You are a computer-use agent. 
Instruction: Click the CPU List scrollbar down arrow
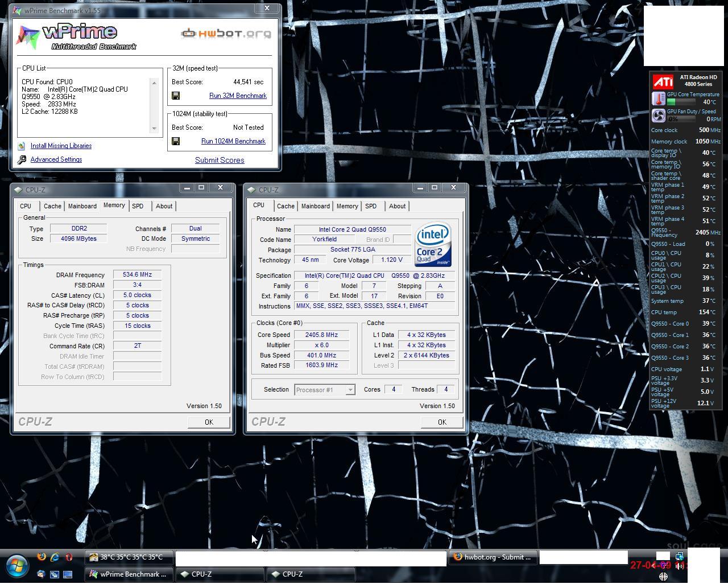click(x=154, y=129)
